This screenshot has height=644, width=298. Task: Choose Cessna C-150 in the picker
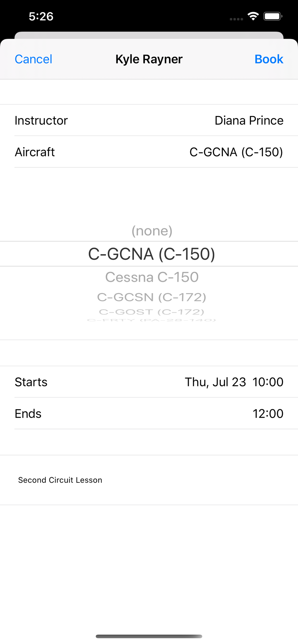point(152,277)
